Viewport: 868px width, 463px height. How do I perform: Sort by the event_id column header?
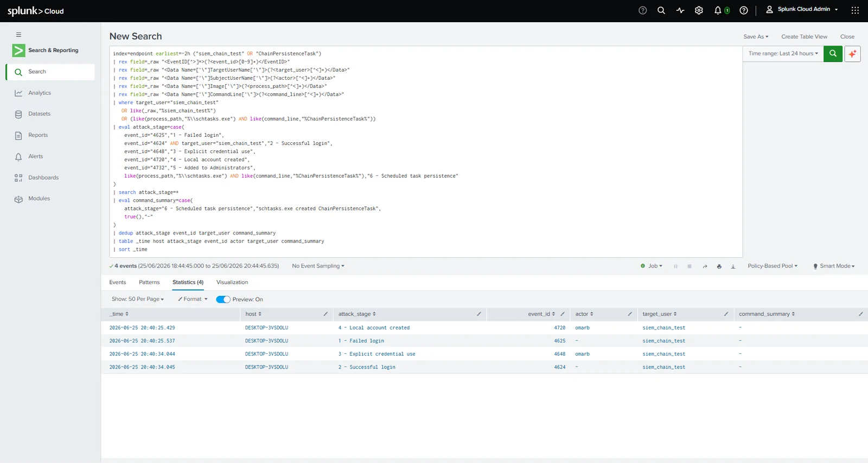coord(541,314)
